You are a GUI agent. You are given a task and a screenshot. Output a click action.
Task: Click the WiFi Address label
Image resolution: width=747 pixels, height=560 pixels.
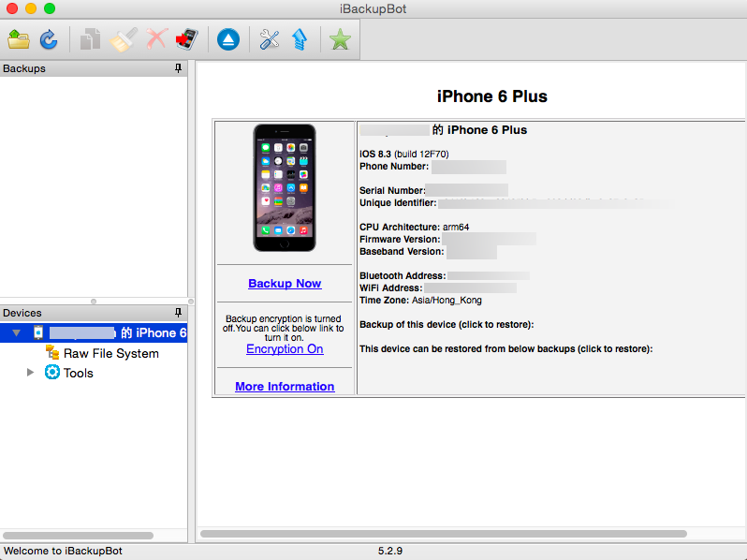[391, 288]
